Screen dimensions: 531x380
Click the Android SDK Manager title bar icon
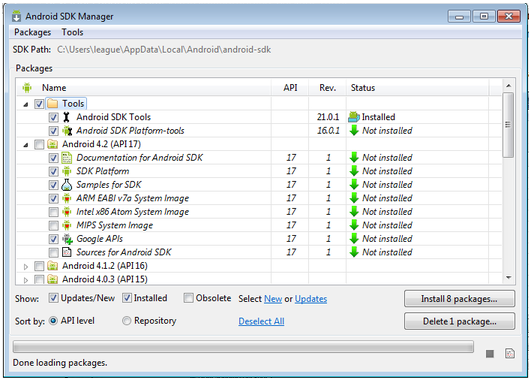(16, 16)
